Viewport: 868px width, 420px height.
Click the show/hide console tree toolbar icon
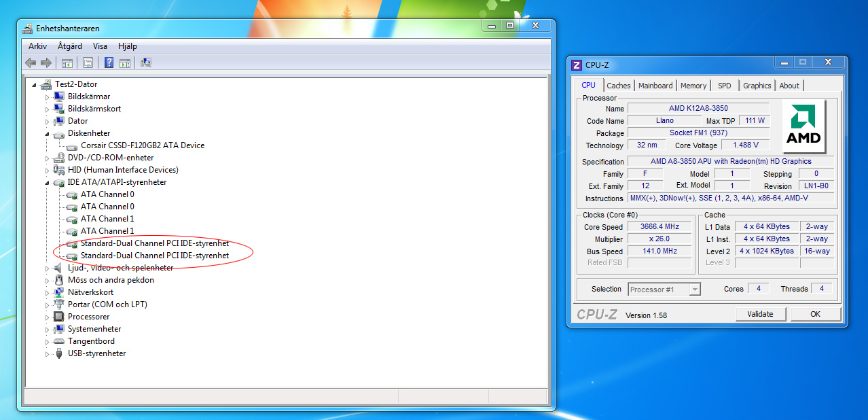pos(67,63)
